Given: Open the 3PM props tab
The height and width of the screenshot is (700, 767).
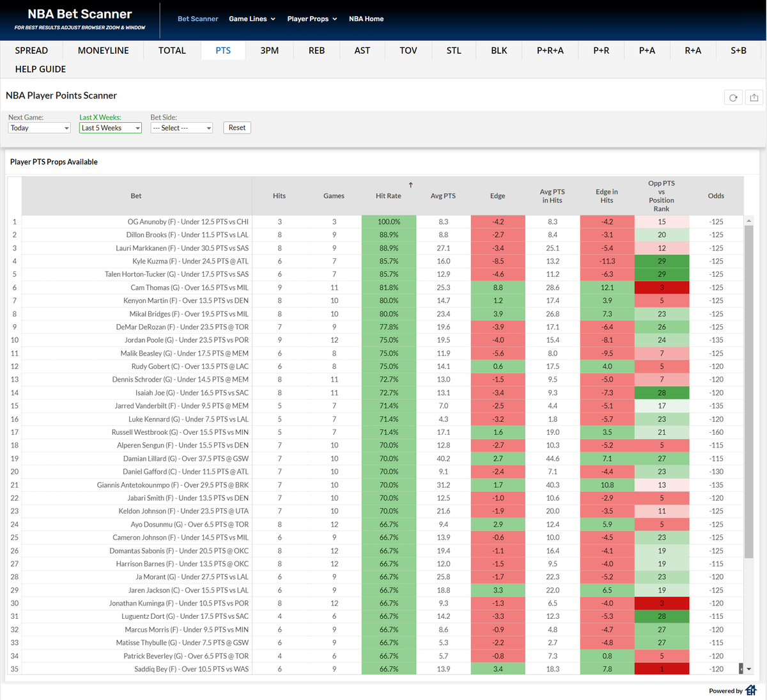Looking at the screenshot, I should [x=269, y=50].
